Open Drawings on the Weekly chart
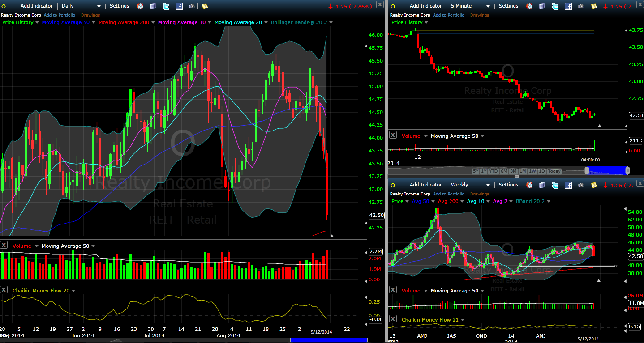The width and height of the screenshot is (644, 343). click(x=480, y=194)
